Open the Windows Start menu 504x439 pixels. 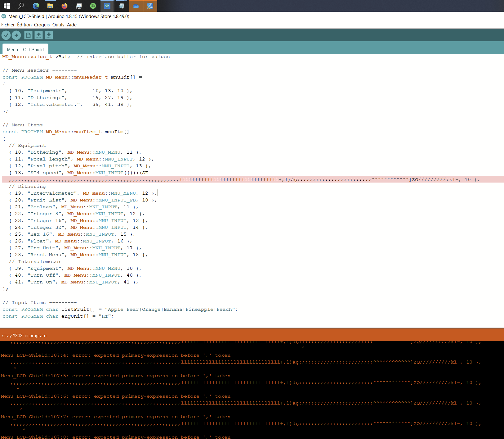[7, 6]
